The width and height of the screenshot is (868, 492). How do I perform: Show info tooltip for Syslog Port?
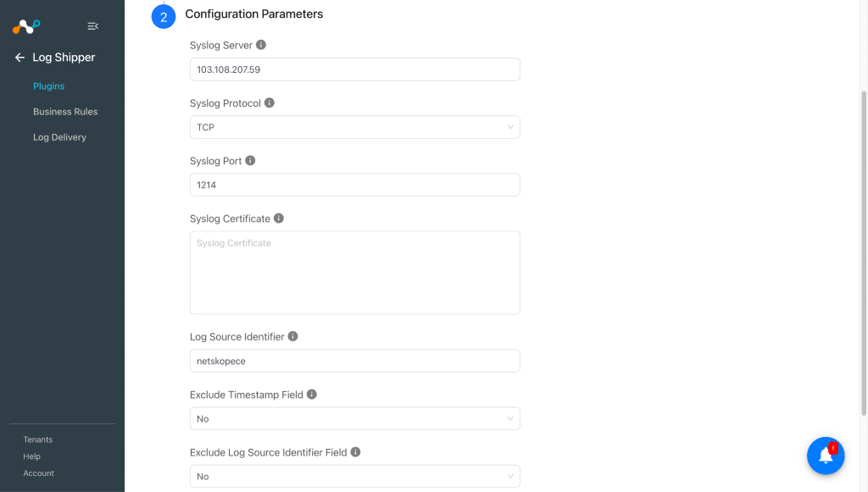click(x=250, y=160)
